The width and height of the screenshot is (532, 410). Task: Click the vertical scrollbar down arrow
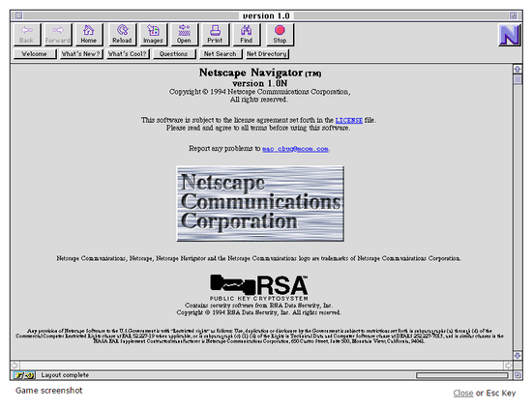(517, 356)
